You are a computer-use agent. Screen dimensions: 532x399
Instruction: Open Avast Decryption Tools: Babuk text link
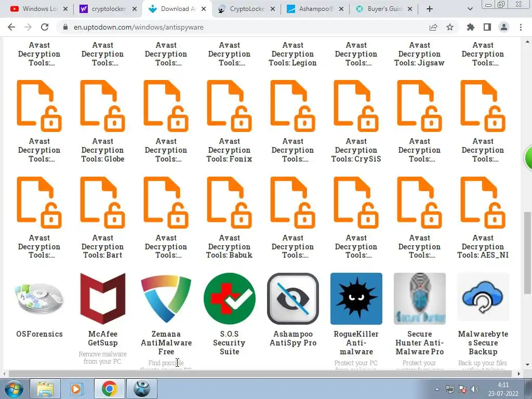230,246
